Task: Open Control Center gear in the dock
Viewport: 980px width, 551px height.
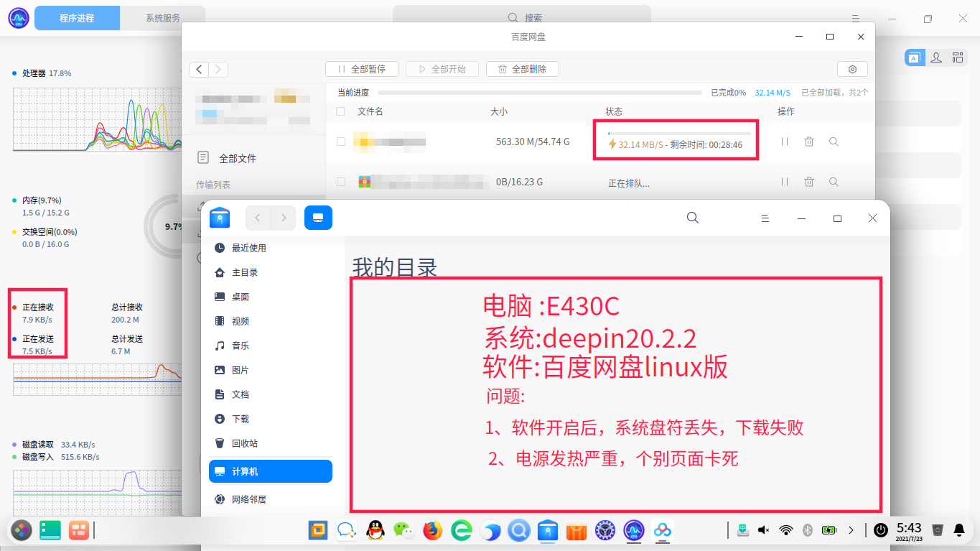Action: tap(605, 530)
